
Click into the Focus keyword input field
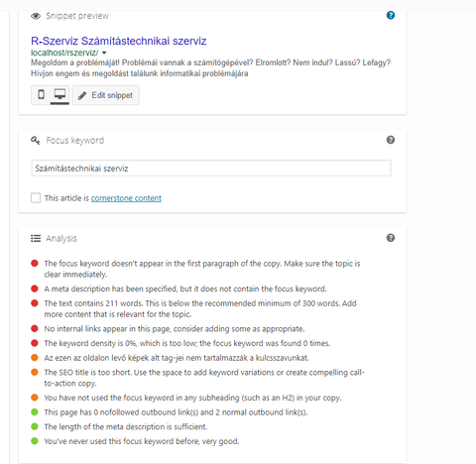tap(211, 169)
